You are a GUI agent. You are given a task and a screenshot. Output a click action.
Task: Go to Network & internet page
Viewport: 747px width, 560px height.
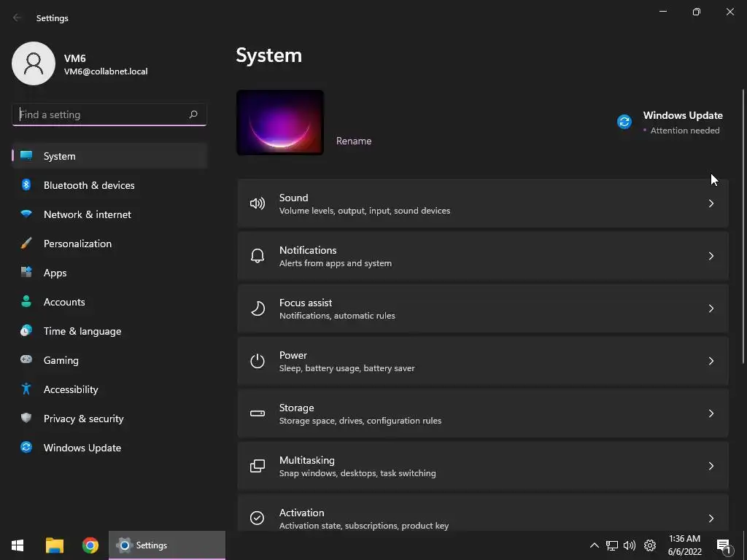(x=109, y=214)
